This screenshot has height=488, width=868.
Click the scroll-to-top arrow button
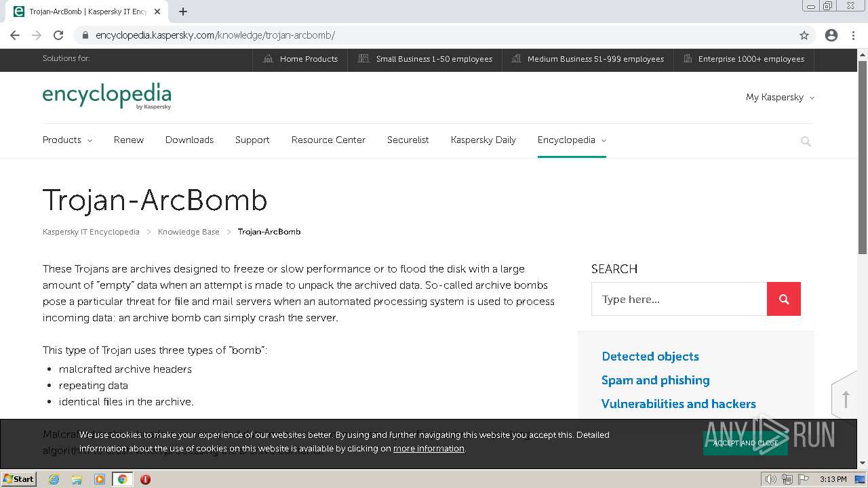845,399
